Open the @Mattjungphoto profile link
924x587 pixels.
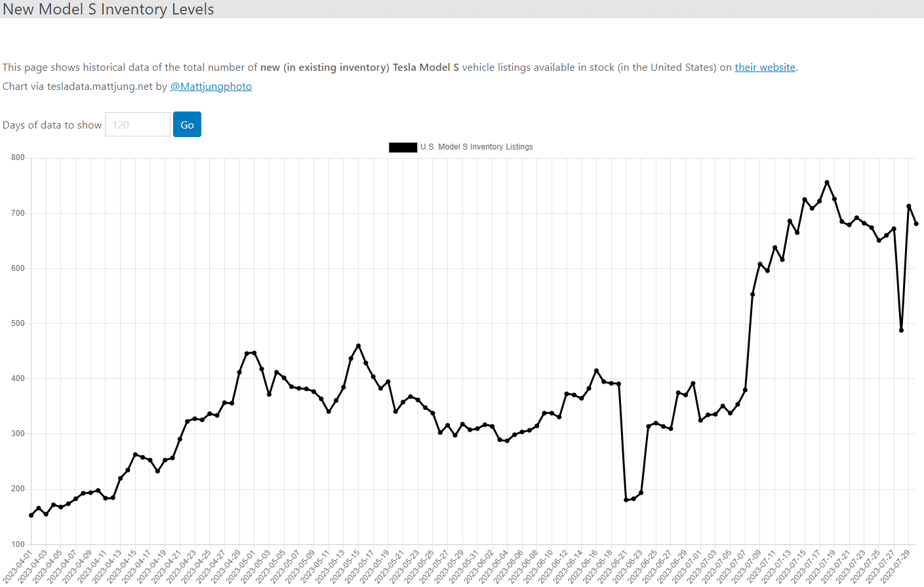[x=211, y=86]
